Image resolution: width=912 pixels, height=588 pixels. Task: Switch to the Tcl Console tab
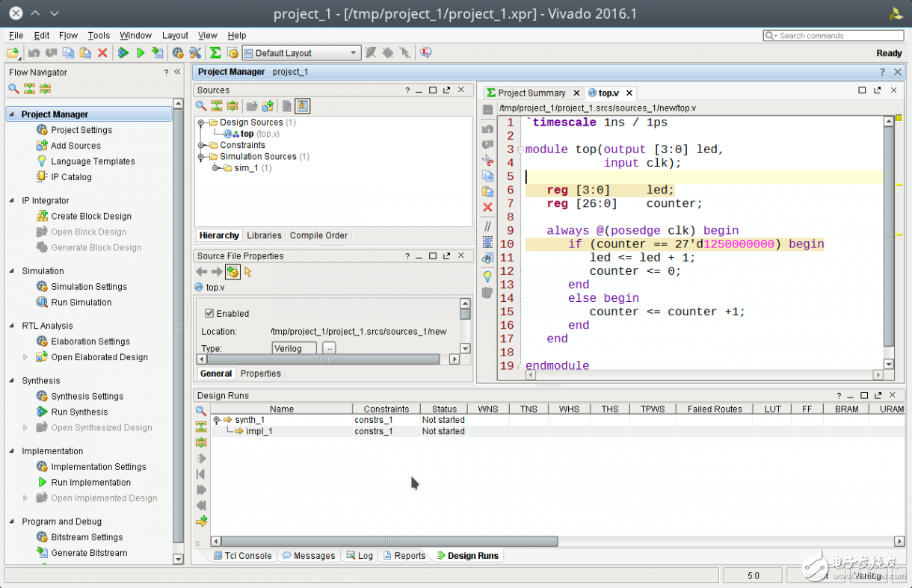point(242,556)
